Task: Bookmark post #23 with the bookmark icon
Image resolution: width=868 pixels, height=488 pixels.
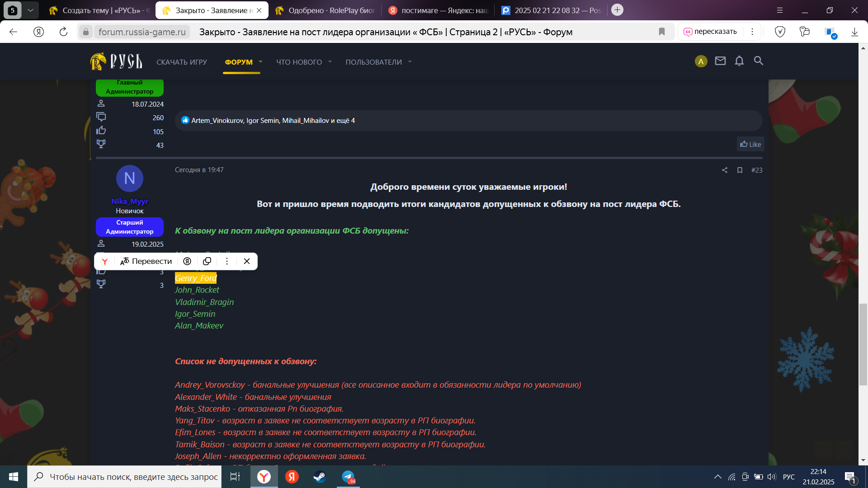Action: (740, 170)
